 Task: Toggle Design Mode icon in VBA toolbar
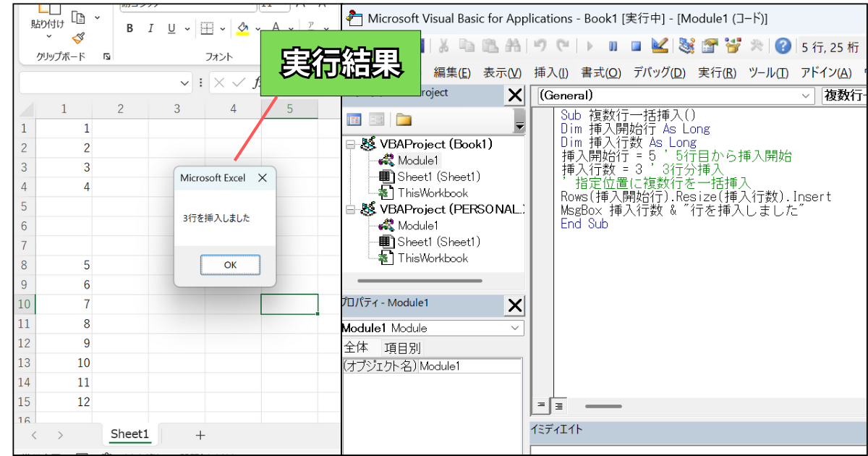click(659, 46)
